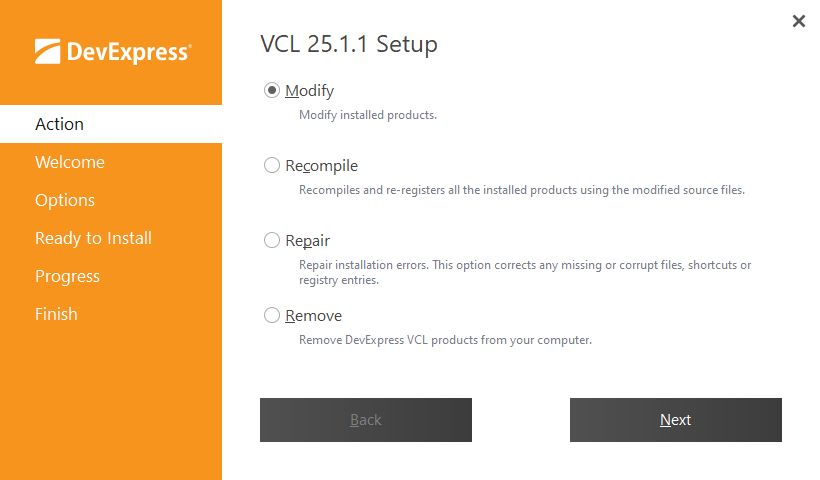
Task: Open the Action step in sidebar
Action: pos(60,124)
